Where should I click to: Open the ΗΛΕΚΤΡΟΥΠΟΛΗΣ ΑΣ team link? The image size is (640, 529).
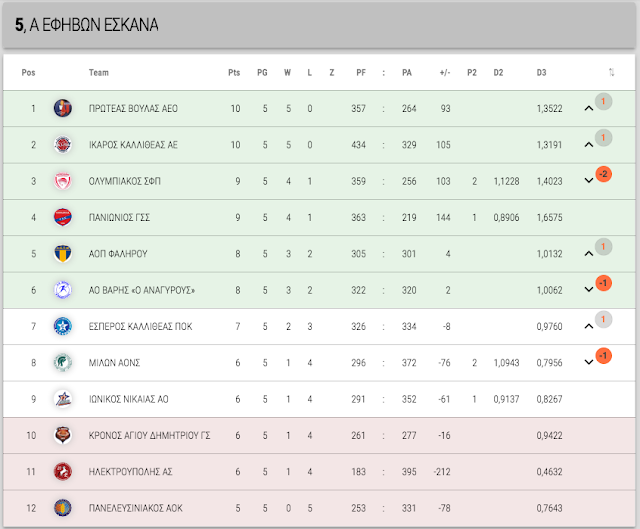tap(131, 472)
